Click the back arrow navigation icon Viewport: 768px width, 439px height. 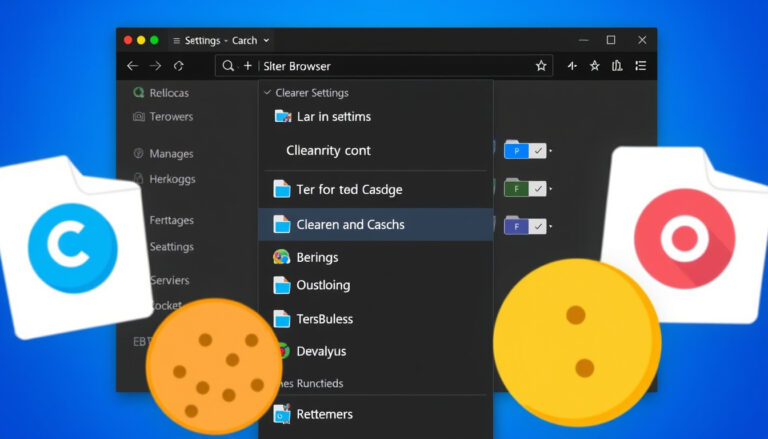point(132,66)
